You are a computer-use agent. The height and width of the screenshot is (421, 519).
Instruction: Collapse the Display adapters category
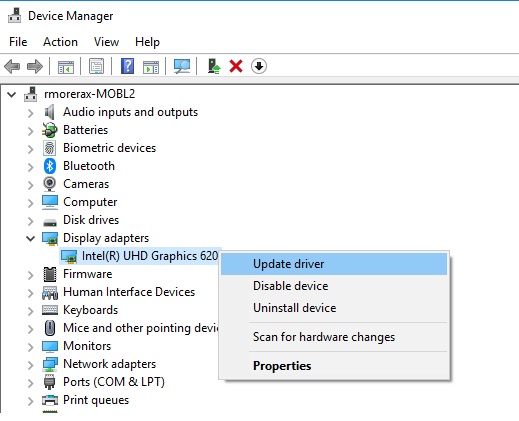tap(30, 238)
